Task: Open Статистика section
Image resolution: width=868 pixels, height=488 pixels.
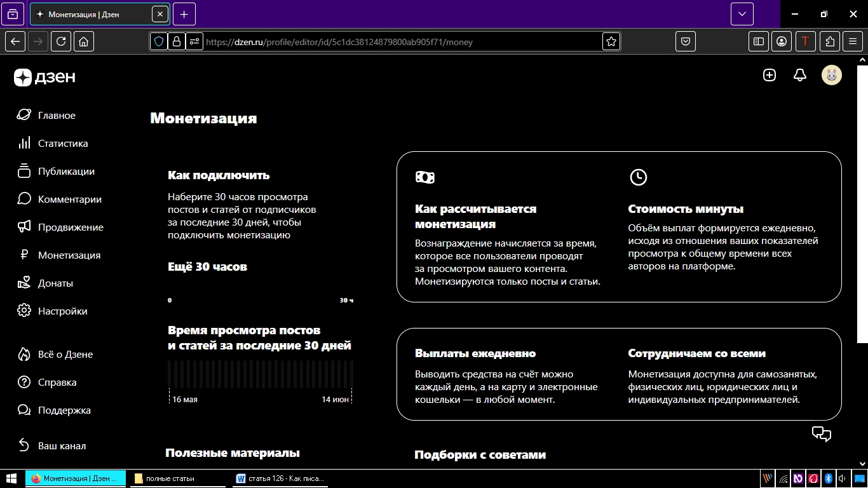Action: 53,143
